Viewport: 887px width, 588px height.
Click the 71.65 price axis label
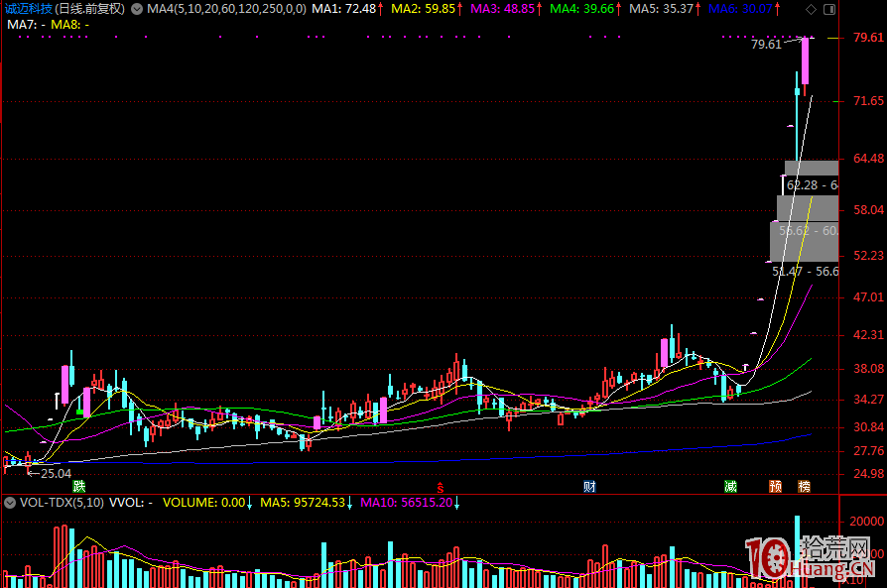point(868,101)
